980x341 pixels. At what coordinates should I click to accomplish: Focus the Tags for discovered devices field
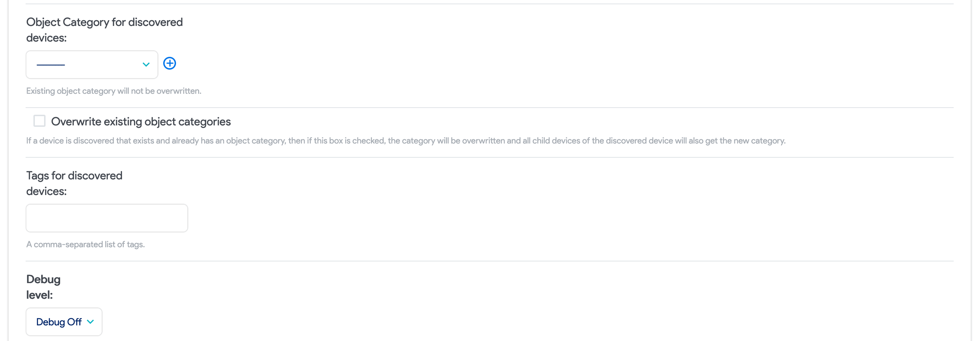[x=107, y=218]
